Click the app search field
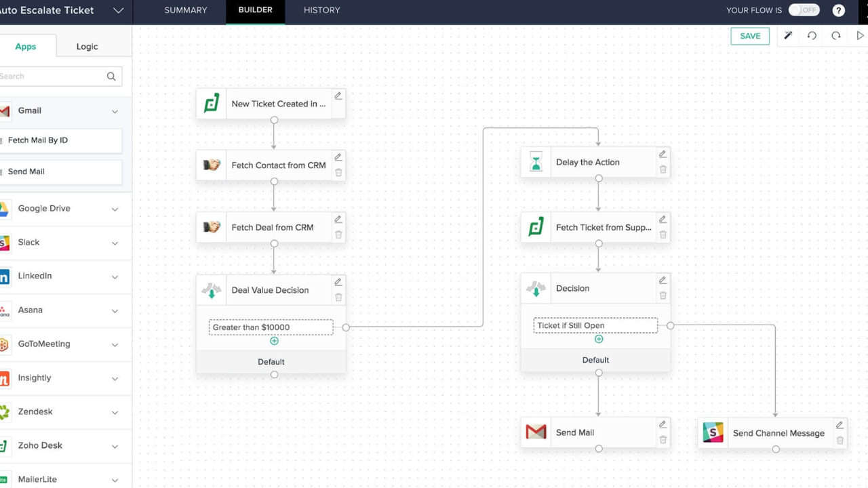Image resolution: width=868 pixels, height=488 pixels. click(x=54, y=77)
